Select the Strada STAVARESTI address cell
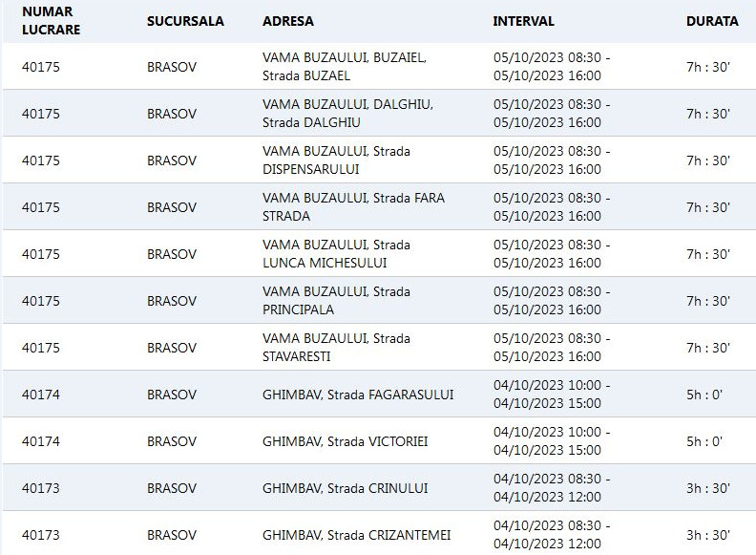Screen dimensions: 756x555 [336, 348]
